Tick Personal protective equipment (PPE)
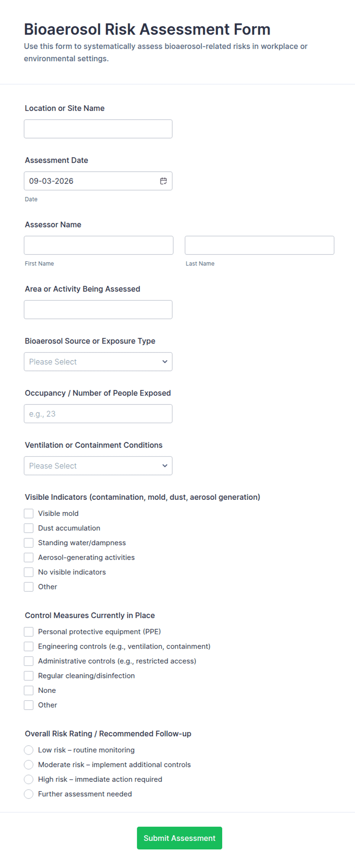 point(29,632)
